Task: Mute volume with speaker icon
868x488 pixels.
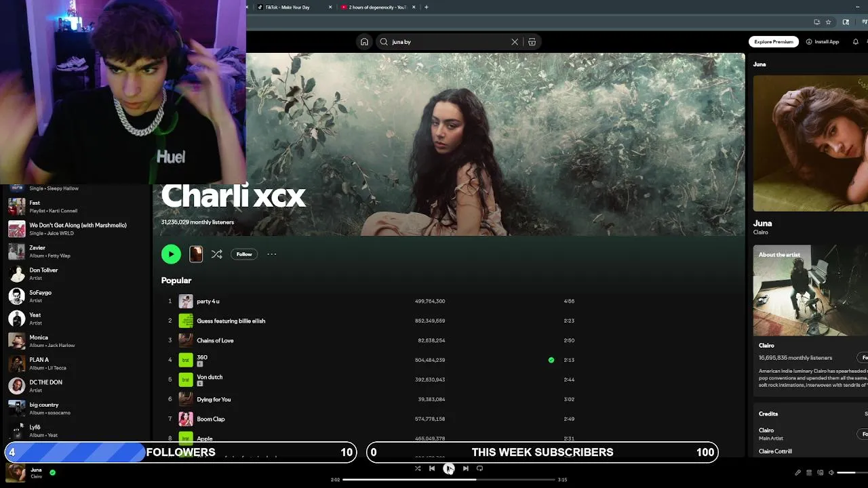Action: (831, 472)
